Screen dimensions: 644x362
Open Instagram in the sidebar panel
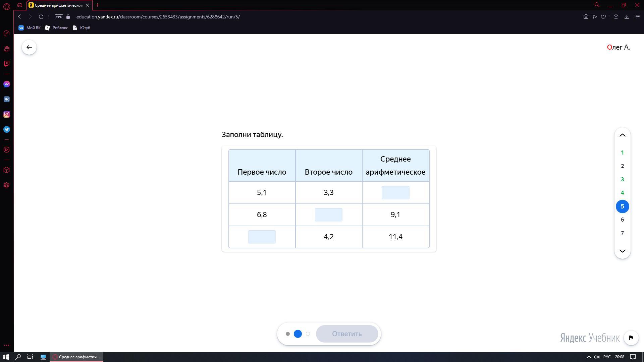coord(7,114)
